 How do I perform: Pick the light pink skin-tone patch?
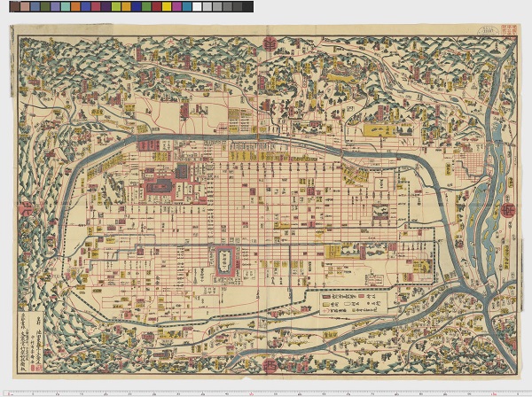[25, 7]
